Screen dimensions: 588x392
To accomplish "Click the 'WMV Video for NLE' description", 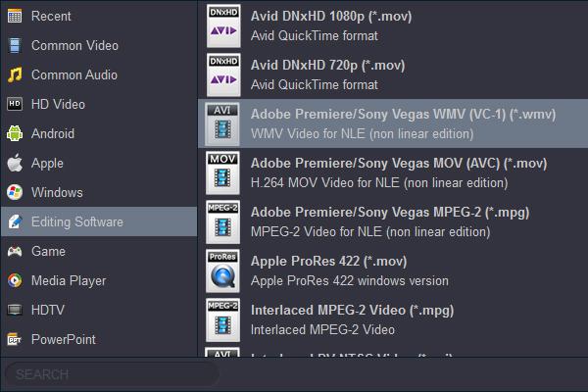I will click(x=363, y=134).
